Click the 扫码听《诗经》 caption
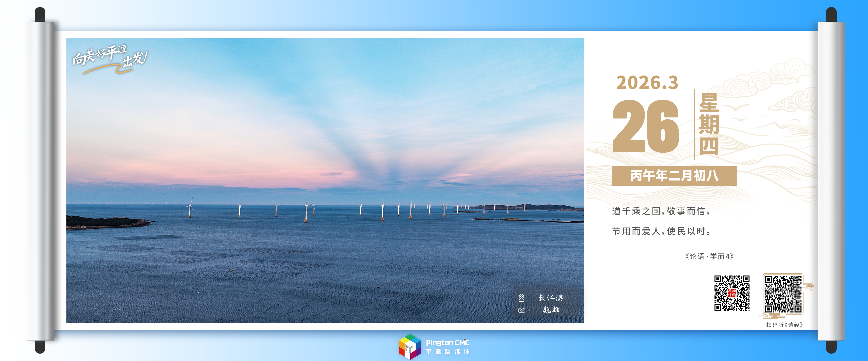This screenshot has height=361, width=868. click(x=785, y=325)
